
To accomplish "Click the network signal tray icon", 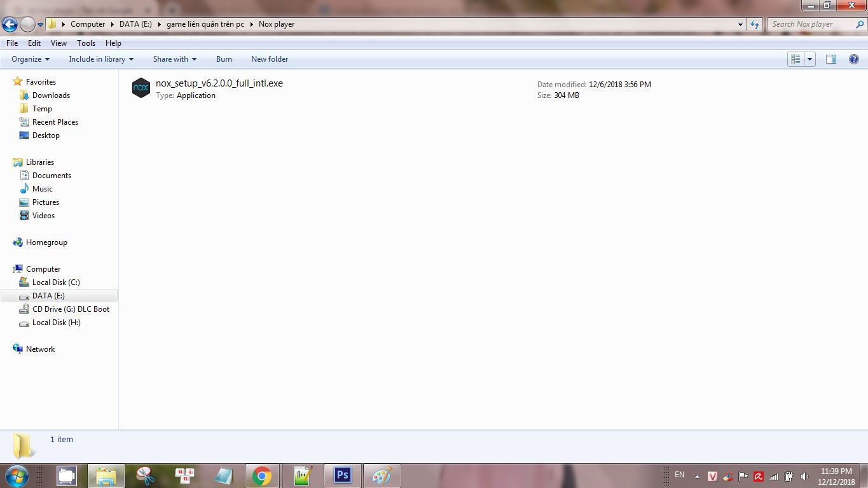I will (x=774, y=476).
